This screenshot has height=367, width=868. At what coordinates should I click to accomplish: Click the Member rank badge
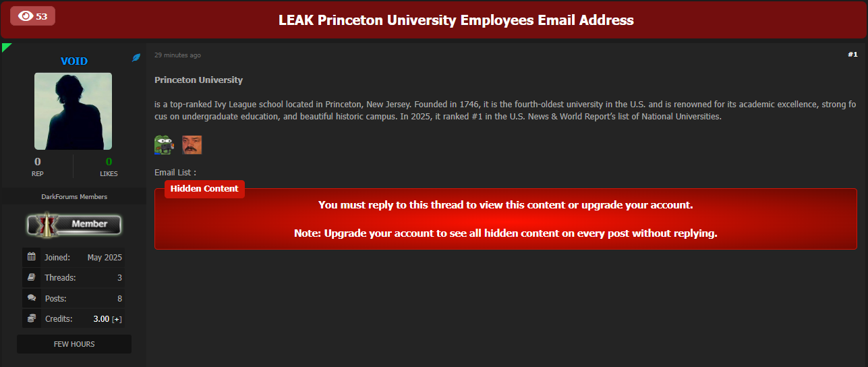click(x=74, y=225)
